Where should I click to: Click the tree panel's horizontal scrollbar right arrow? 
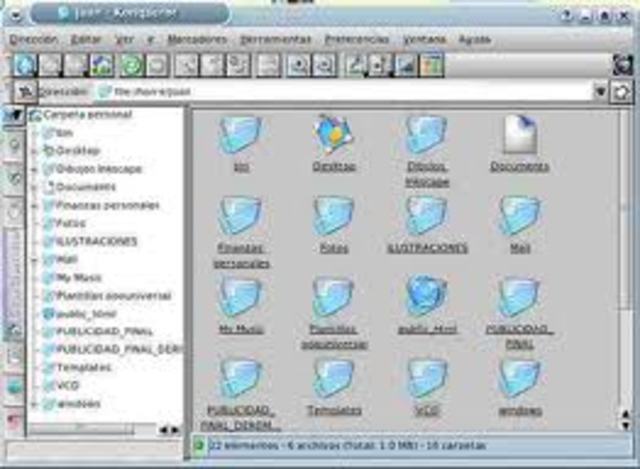coord(176,429)
